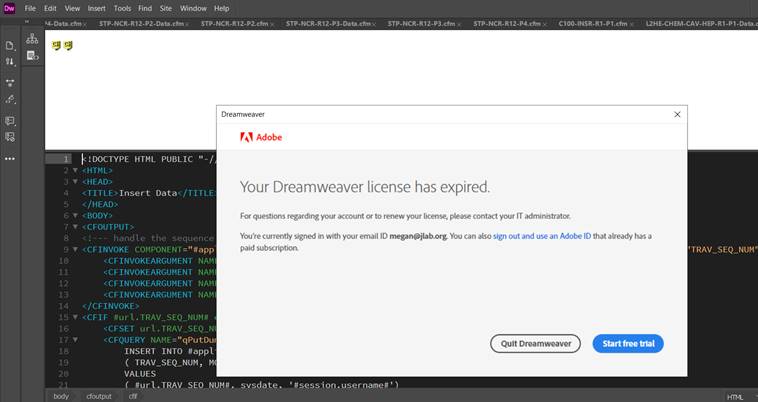Screen dimensions: 758x402
Task: Click the Remove Comment icon
Action: click(x=10, y=138)
